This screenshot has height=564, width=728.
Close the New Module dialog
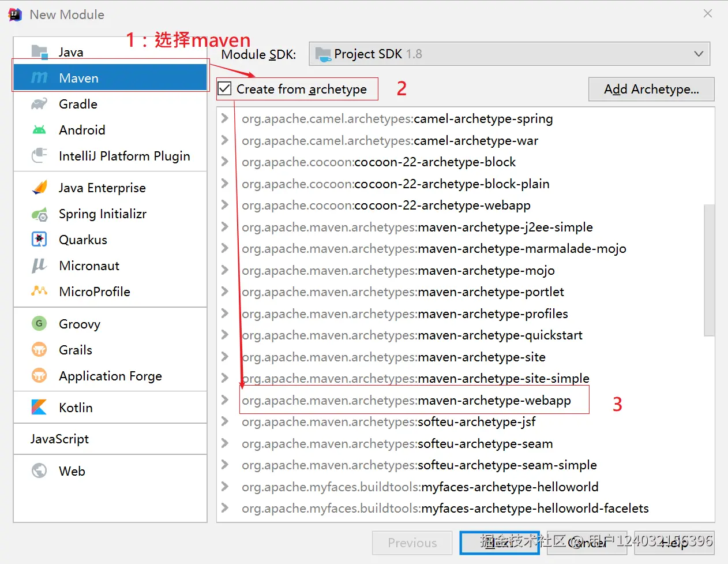pyautogui.click(x=708, y=13)
